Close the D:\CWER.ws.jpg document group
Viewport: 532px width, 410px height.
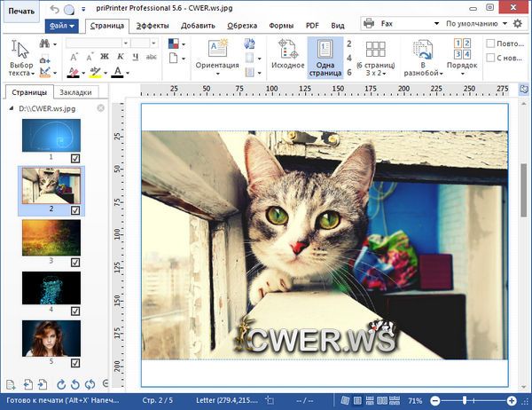(100, 108)
